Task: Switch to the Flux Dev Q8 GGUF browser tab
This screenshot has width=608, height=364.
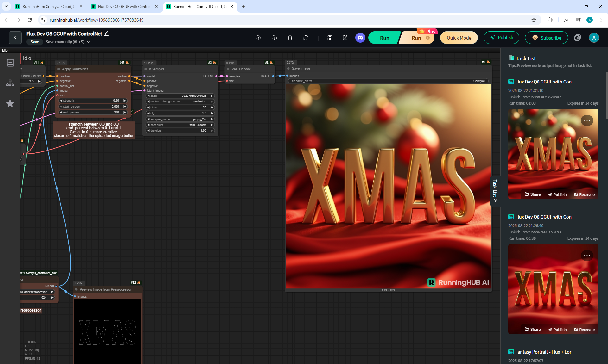Action: coord(124,6)
